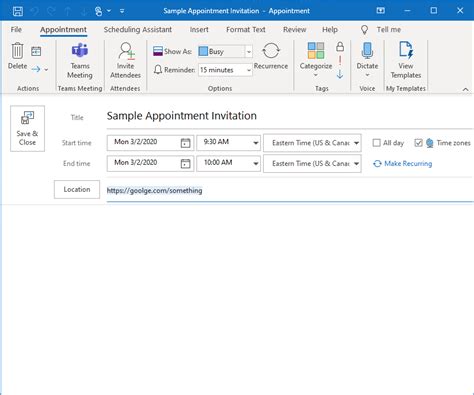Open the Help tab

click(330, 30)
